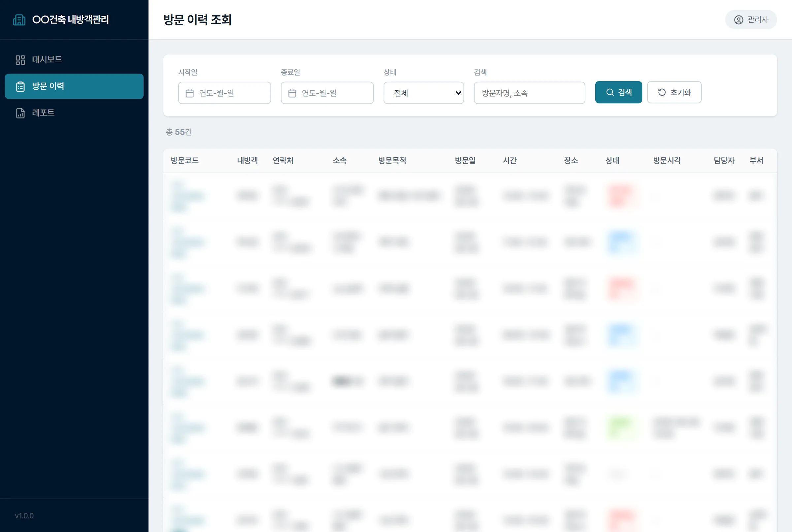This screenshot has width=792, height=532.
Task: Click the 레포트 document icon
Action: click(x=20, y=113)
